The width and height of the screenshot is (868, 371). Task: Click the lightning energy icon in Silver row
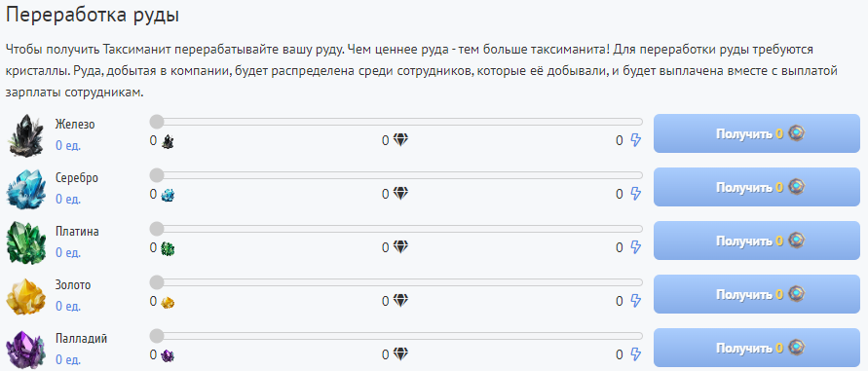pyautogui.click(x=635, y=194)
